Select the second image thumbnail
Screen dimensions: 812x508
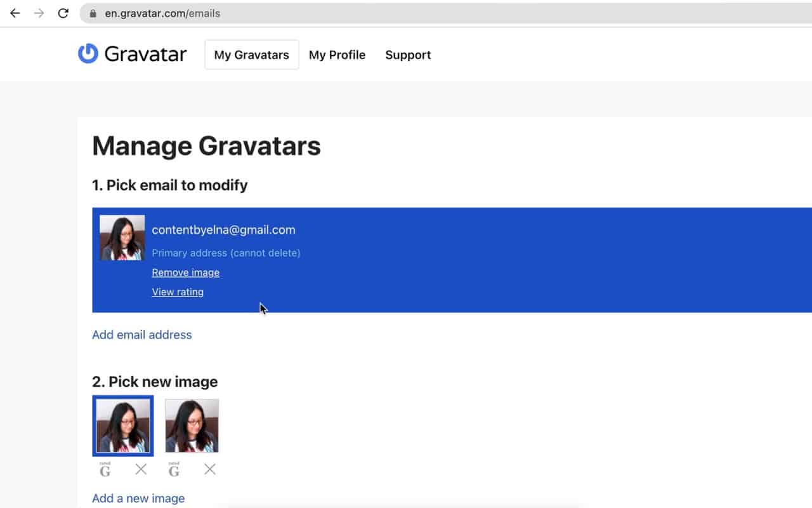point(192,425)
